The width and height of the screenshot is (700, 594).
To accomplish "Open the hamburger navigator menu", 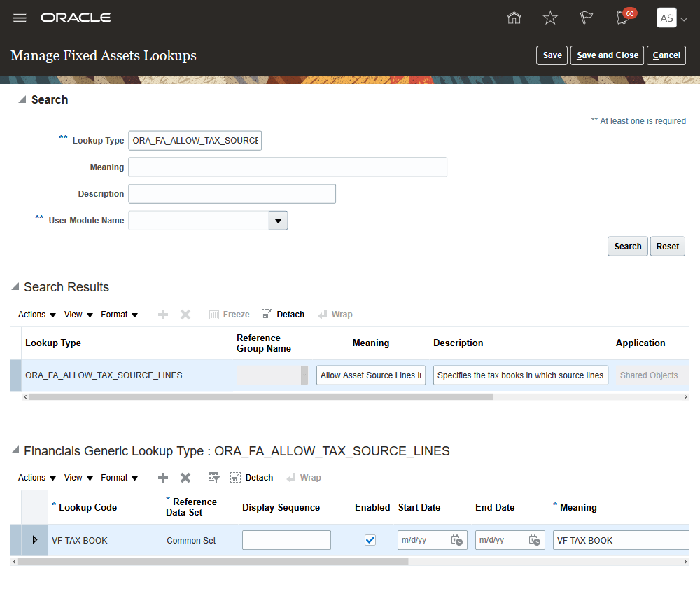I will click(20, 18).
